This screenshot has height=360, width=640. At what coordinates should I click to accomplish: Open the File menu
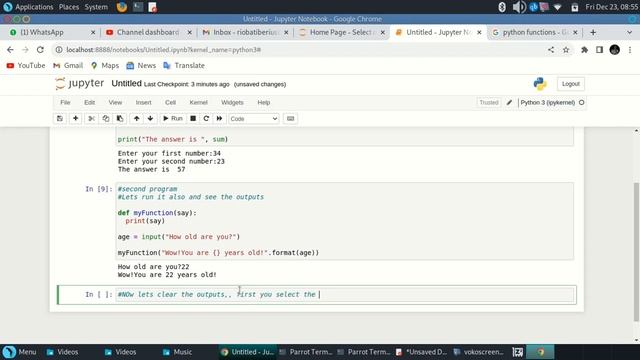65,102
